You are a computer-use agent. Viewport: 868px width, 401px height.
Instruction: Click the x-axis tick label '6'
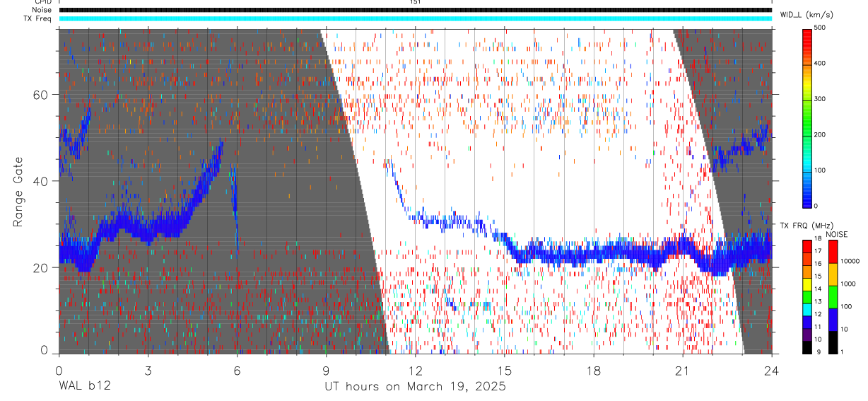coord(237,370)
